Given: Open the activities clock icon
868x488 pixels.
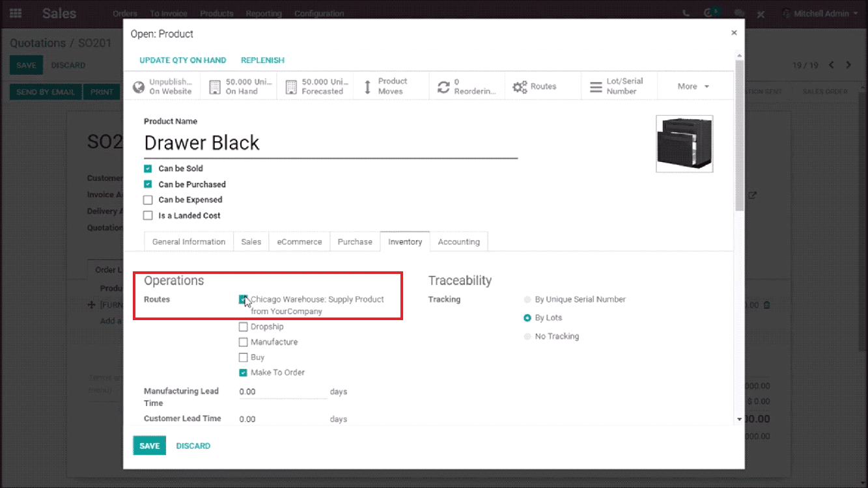Looking at the screenshot, I should click(710, 13).
